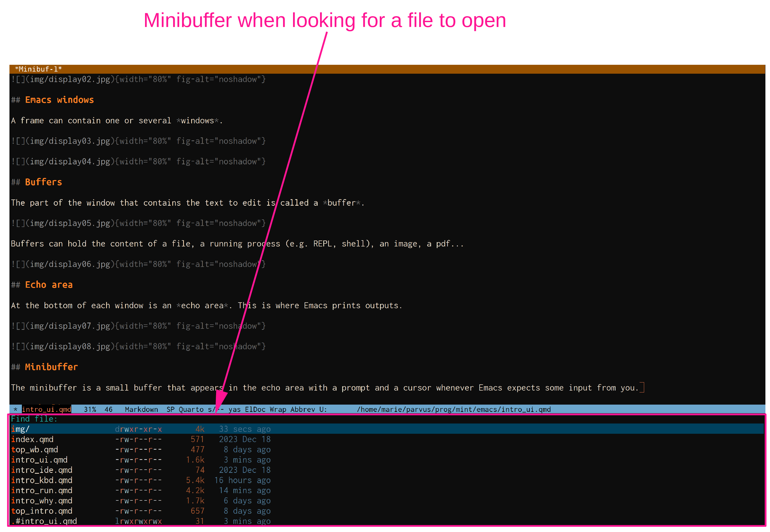Choose intro_kbd.qmd file entry

pos(42,480)
